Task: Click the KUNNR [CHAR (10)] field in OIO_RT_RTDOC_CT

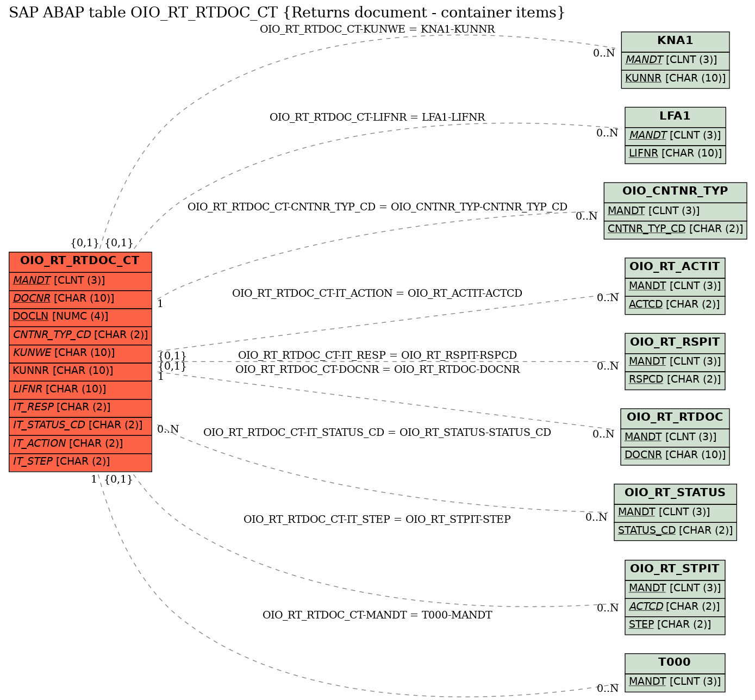Action: coord(80,371)
